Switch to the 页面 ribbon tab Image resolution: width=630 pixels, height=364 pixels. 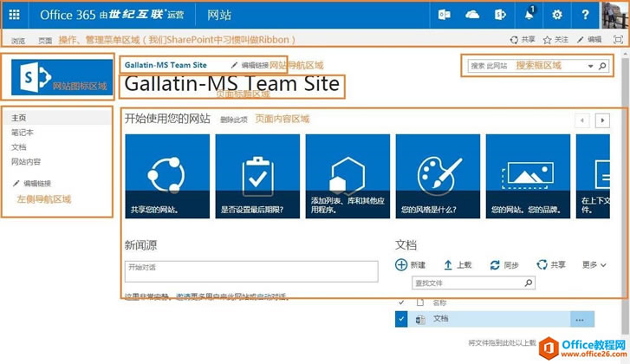coord(45,40)
